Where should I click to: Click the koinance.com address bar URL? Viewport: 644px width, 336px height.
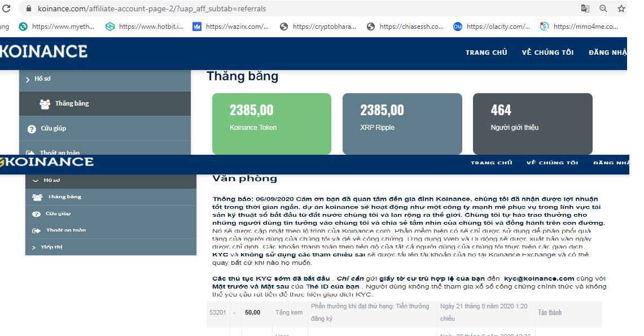tap(152, 8)
